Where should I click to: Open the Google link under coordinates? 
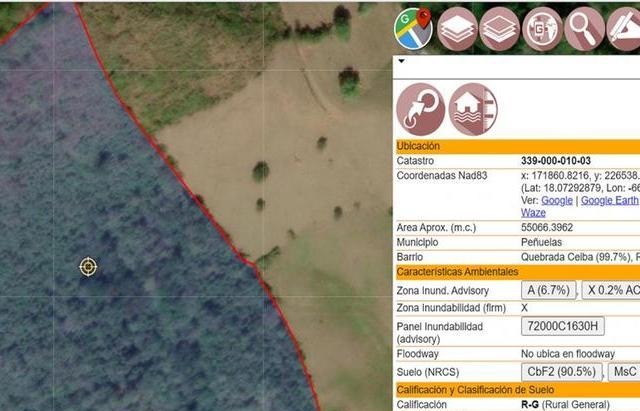(x=557, y=200)
